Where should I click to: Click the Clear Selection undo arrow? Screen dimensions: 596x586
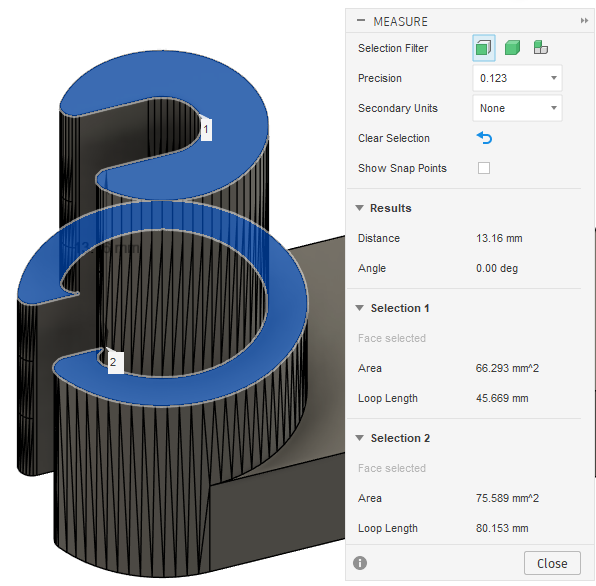click(484, 138)
